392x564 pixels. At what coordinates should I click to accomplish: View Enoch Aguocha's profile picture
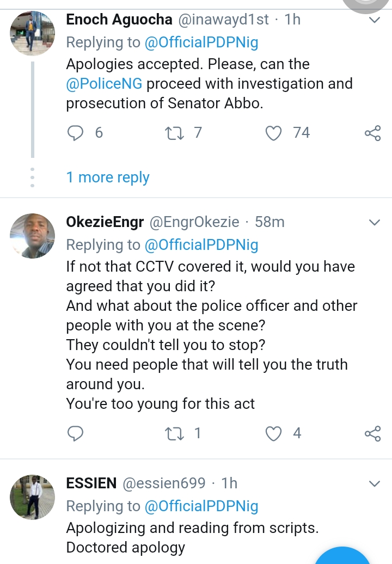pos(32,33)
